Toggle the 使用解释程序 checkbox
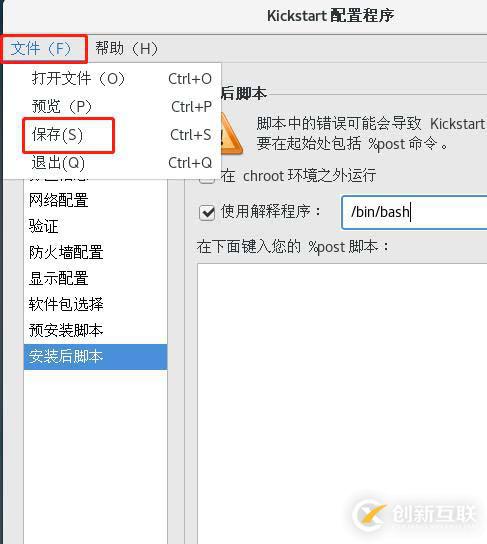 pos(207,212)
